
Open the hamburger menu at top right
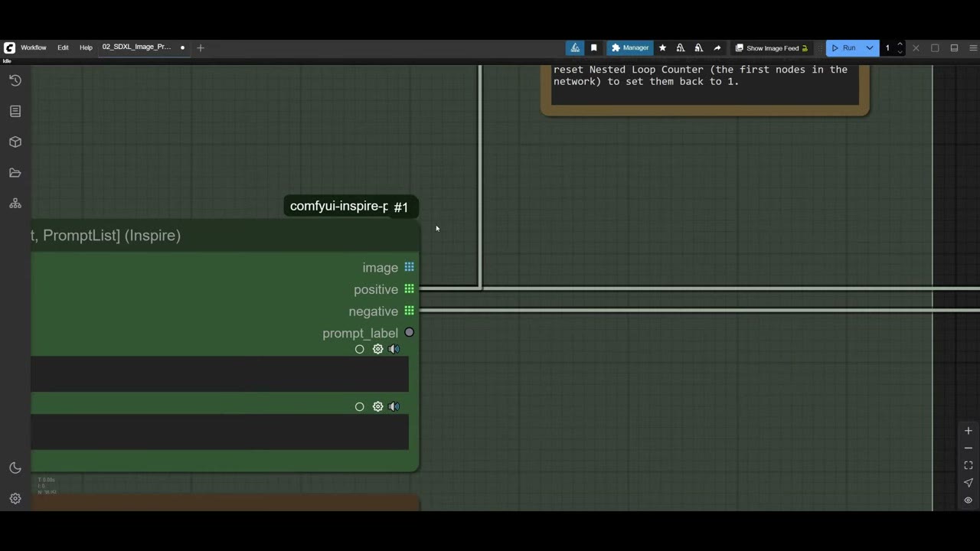(973, 48)
